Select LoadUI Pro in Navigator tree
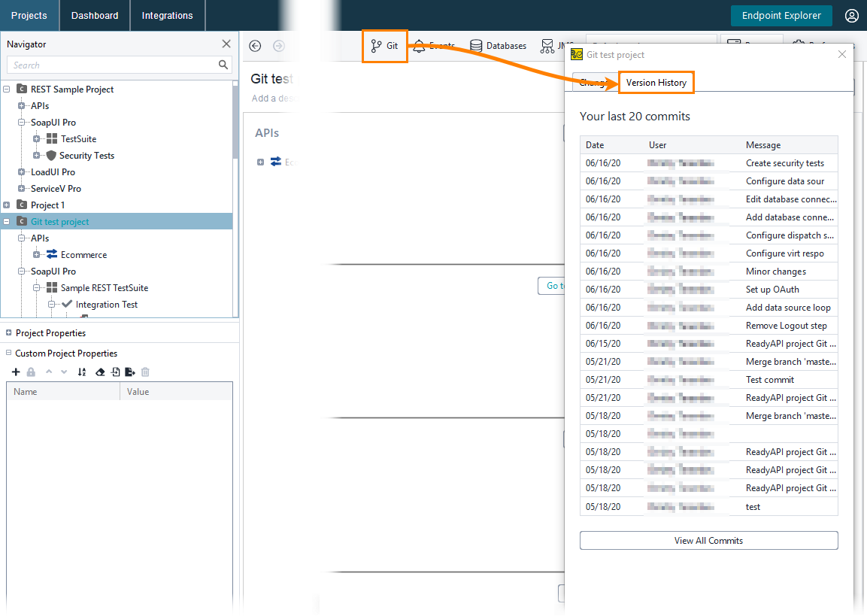The image size is (867, 616). [53, 172]
